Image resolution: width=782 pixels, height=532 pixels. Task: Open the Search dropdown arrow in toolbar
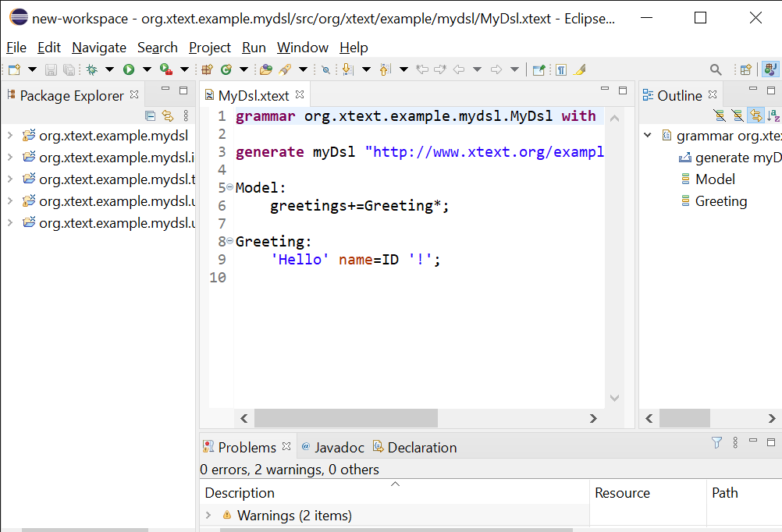click(x=303, y=69)
